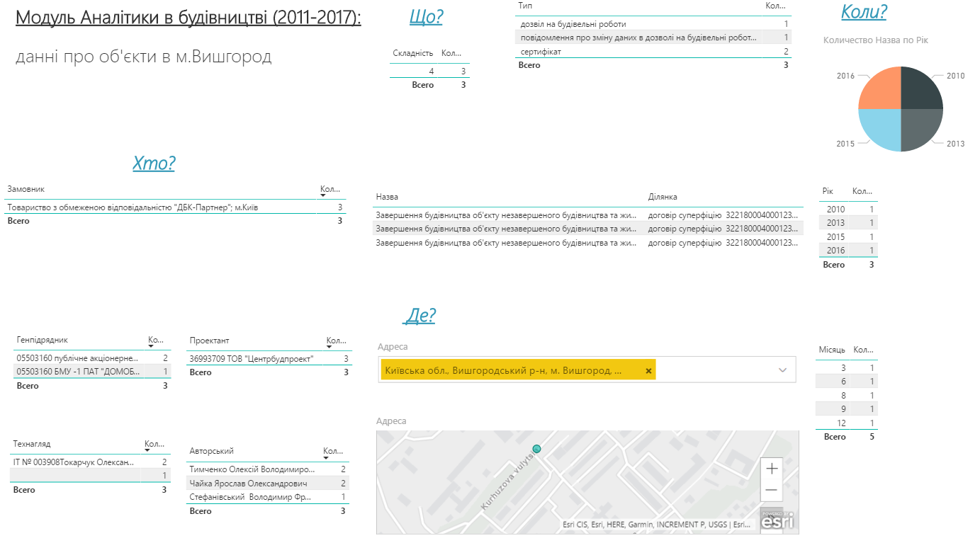This screenshot has height=543, width=980.
Task: Click the Рік column header
Action: click(828, 191)
